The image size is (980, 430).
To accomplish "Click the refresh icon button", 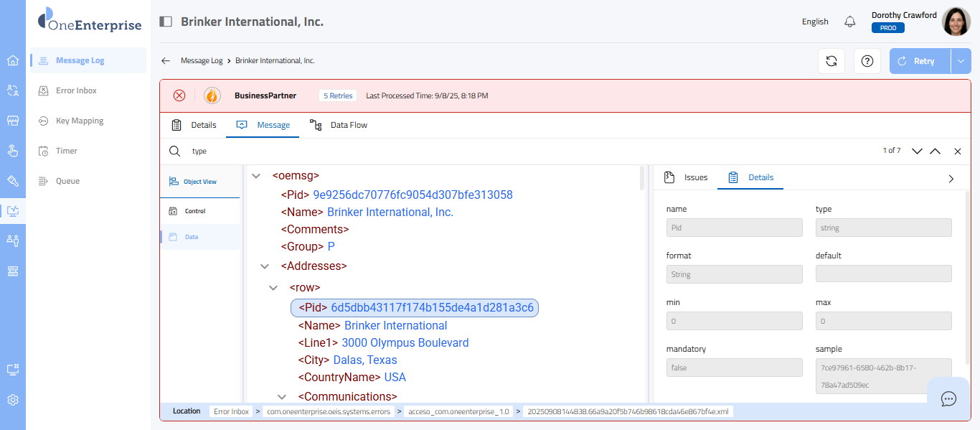I will pos(831,61).
